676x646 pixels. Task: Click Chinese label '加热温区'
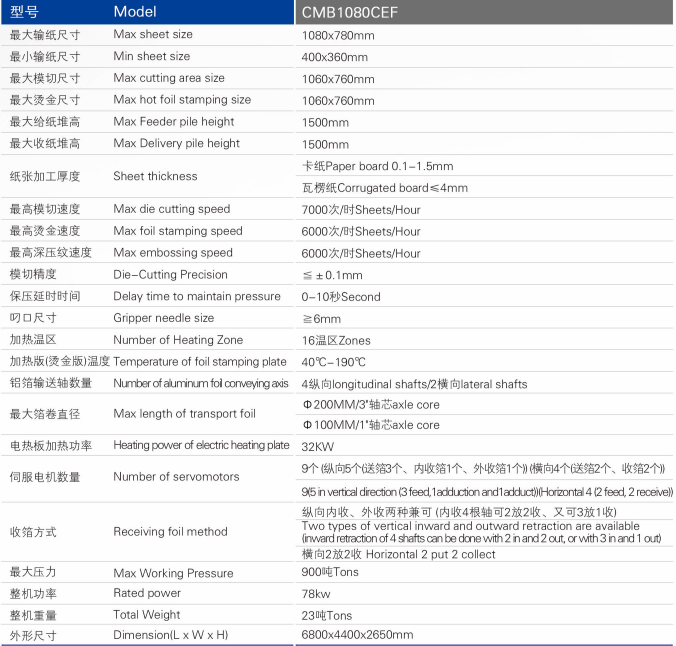pyautogui.click(x=33, y=340)
